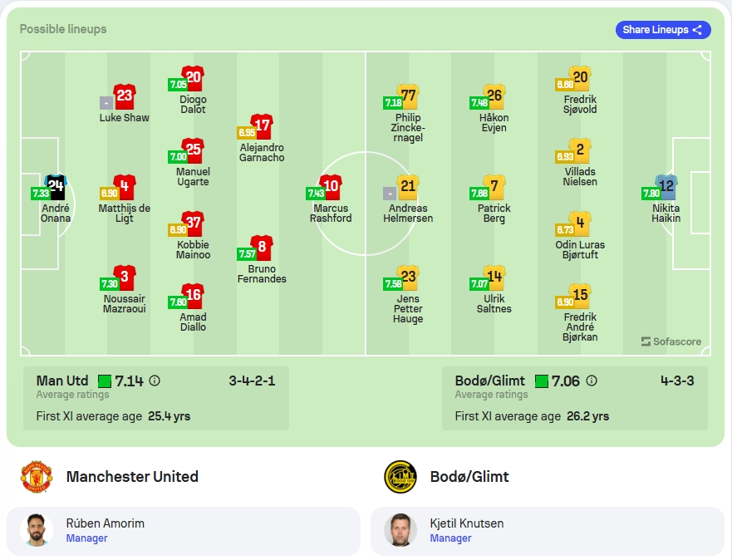Open Bodø/Glimt average rating info icon
Screen dimensions: 732x560
pos(591,381)
